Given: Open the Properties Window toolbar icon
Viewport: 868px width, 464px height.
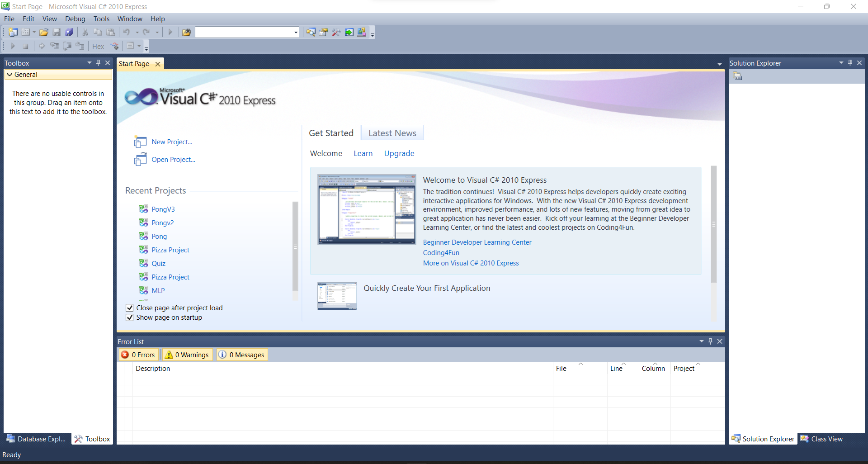Looking at the screenshot, I should pos(324,32).
